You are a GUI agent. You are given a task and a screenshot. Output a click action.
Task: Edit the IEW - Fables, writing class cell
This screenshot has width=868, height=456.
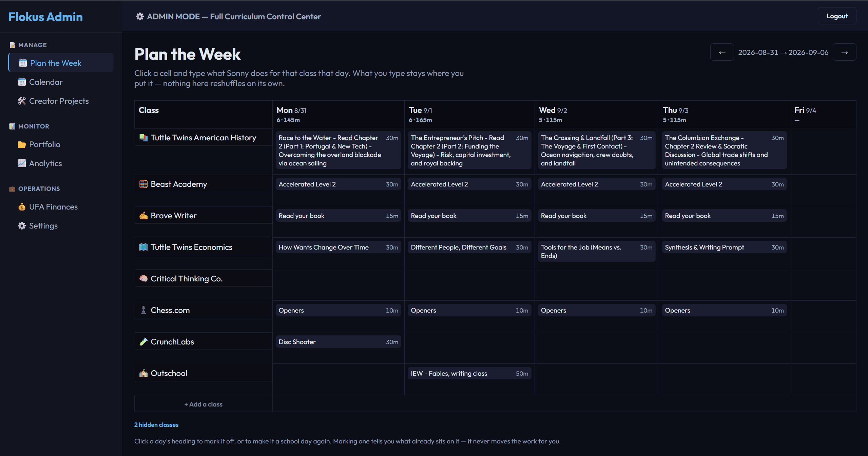tap(469, 373)
